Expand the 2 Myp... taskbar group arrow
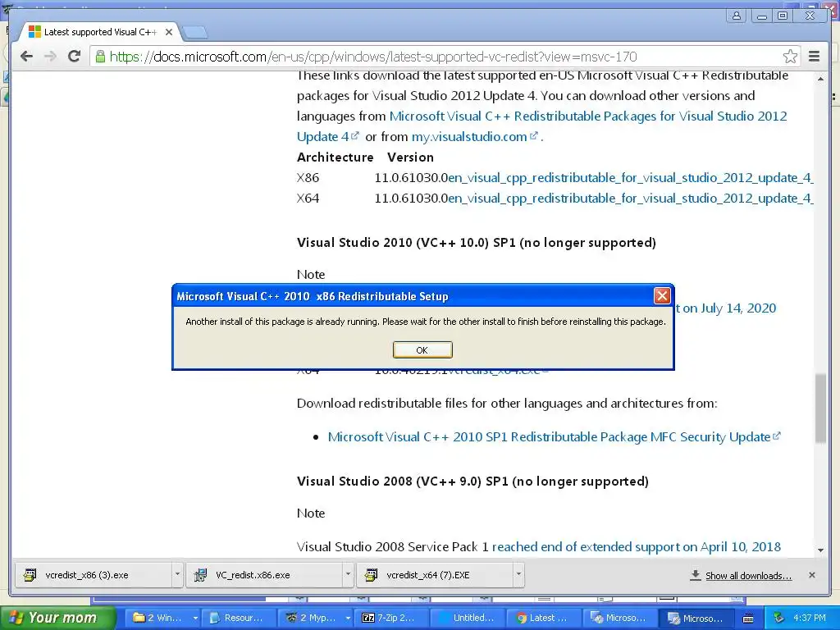This screenshot has height=630, width=840. point(348,619)
